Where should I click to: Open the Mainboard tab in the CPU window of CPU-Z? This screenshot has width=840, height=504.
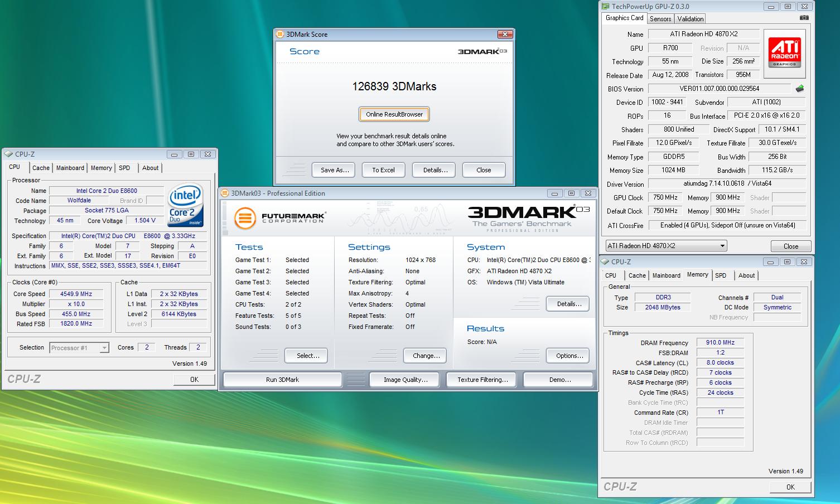[70, 168]
